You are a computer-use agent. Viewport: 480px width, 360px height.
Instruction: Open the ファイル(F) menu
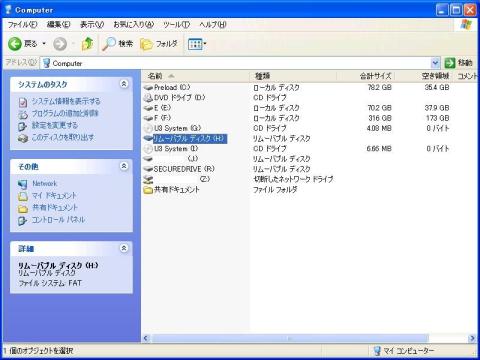point(22,24)
